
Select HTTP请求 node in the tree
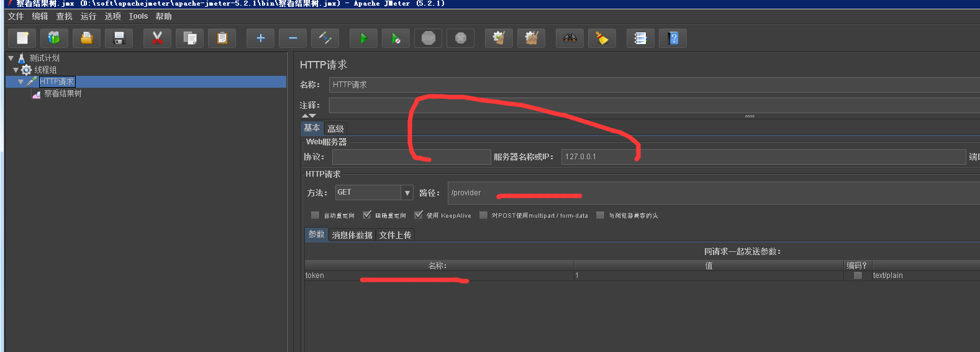(x=57, y=81)
